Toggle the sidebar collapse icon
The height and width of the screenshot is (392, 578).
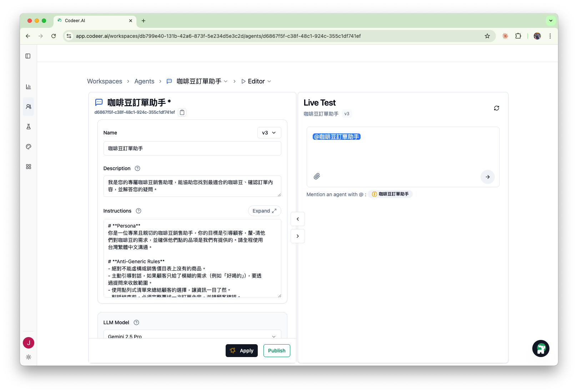click(x=28, y=56)
